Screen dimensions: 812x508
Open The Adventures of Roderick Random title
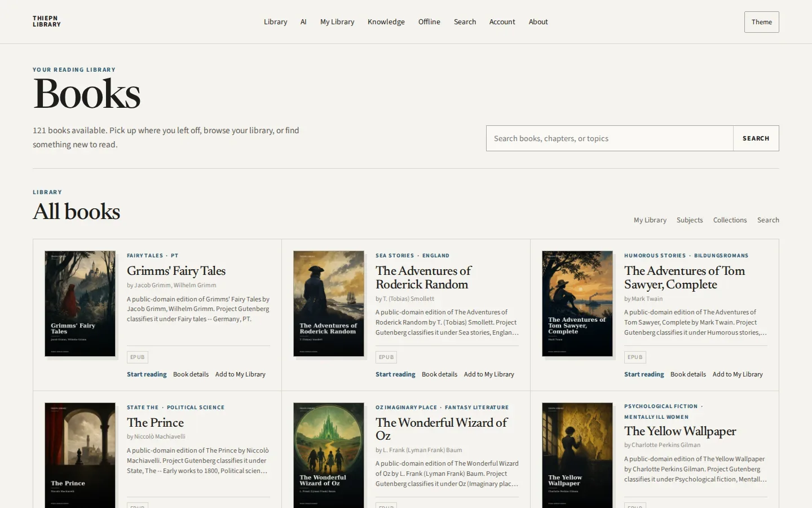point(423,278)
